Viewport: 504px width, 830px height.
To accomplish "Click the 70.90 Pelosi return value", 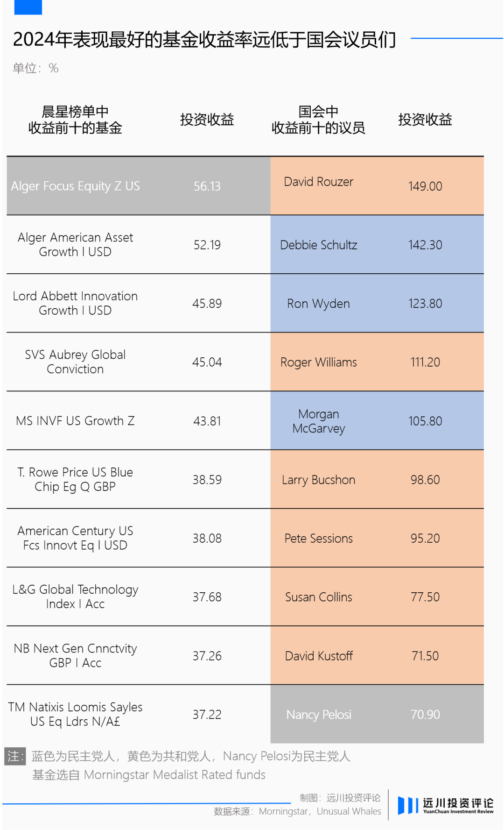I will coord(425,715).
